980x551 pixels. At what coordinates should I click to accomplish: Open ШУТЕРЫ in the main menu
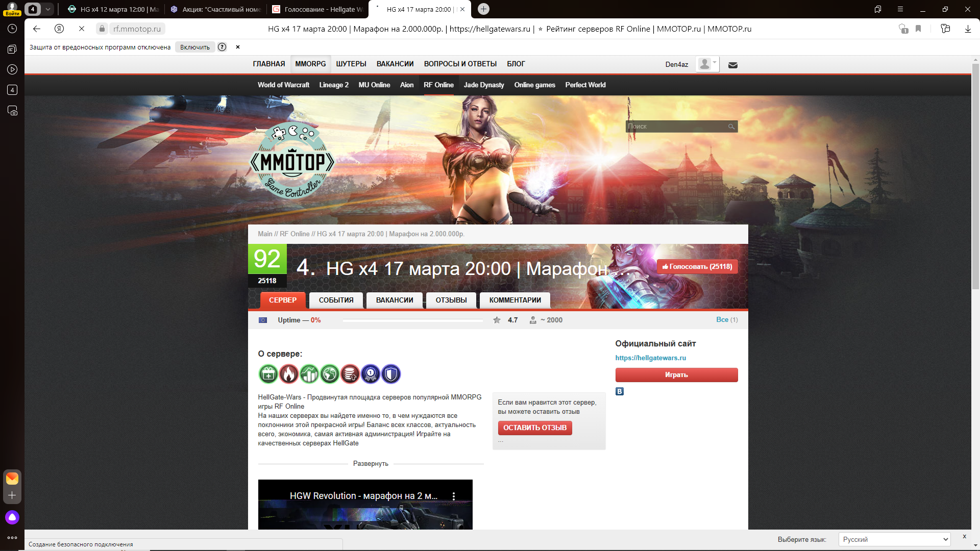351,64
